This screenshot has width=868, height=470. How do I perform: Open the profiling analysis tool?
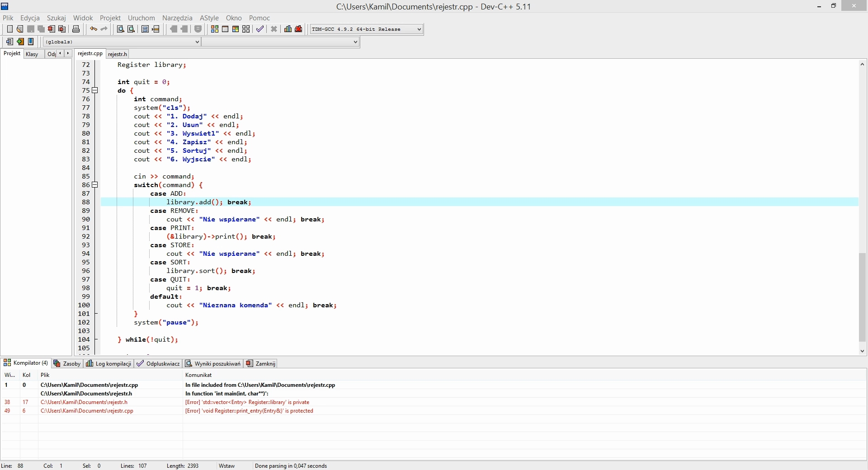(x=288, y=29)
